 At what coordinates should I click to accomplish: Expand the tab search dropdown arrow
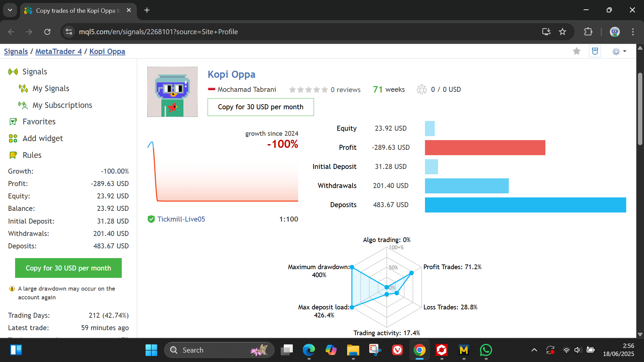pyautogui.click(x=10, y=10)
